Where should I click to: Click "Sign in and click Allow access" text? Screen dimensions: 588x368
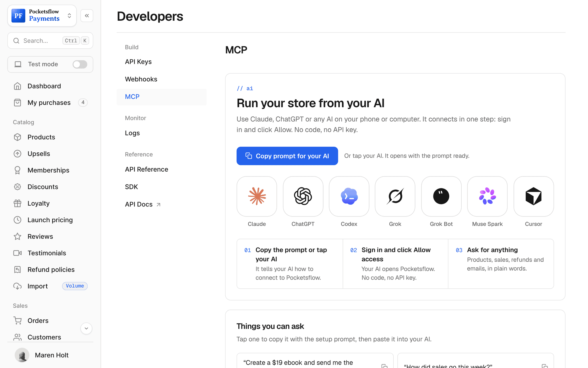pos(396,254)
